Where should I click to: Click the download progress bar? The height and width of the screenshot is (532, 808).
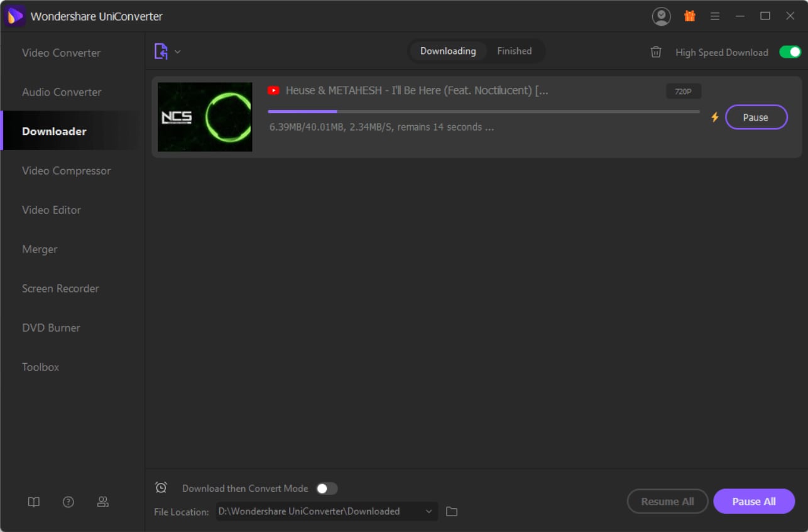484,112
